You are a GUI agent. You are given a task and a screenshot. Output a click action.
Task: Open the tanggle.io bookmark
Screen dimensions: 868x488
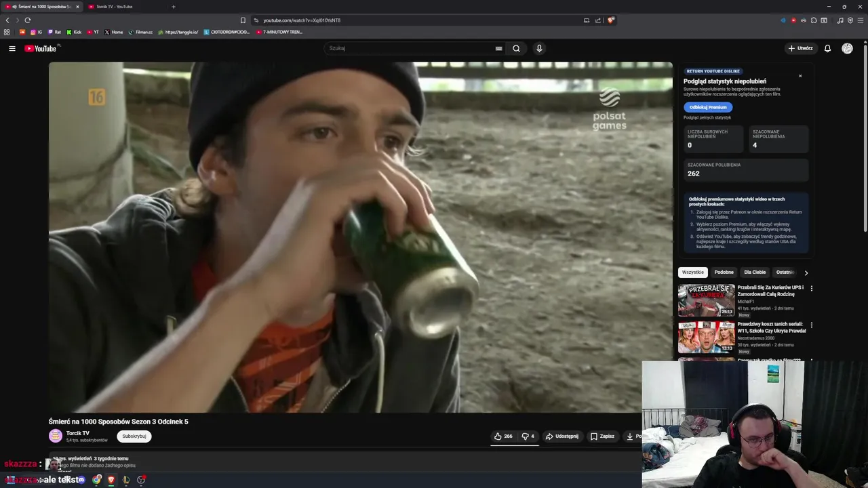[178, 32]
